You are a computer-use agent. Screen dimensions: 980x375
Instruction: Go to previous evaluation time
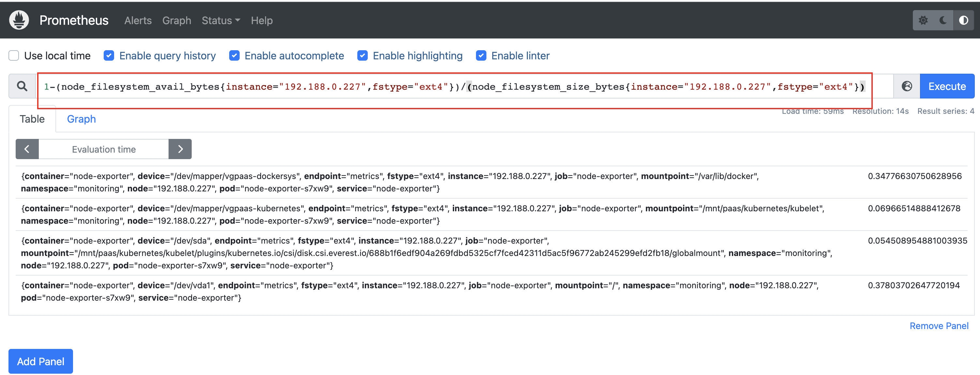coord(27,149)
